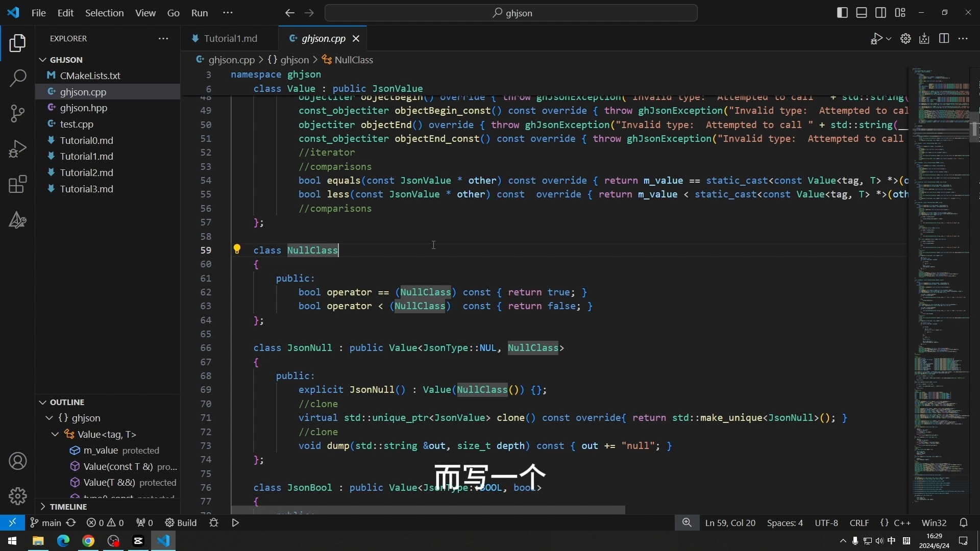Click the Build button in status bar
The image size is (980, 551).
(x=181, y=522)
